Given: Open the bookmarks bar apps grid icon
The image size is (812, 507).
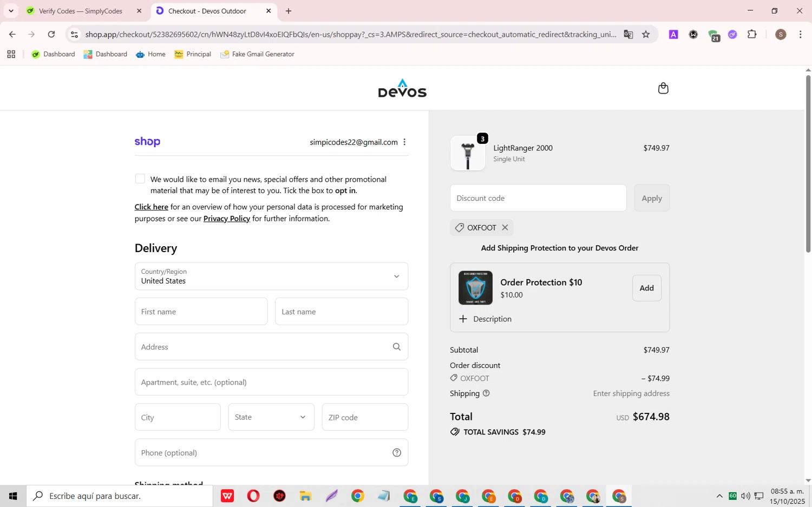Looking at the screenshot, I should tap(11, 54).
